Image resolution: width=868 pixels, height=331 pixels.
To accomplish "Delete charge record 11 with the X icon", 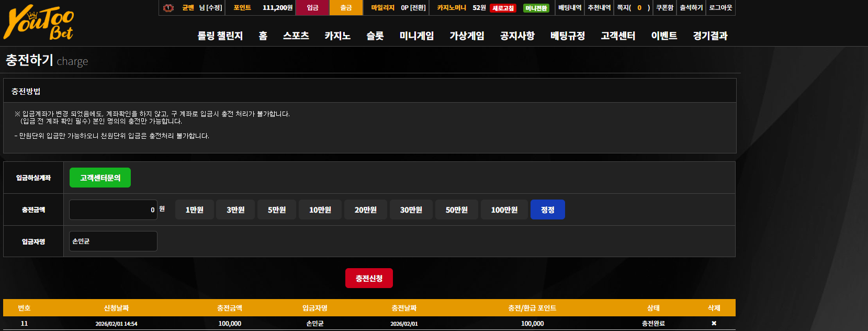I will point(714,323).
